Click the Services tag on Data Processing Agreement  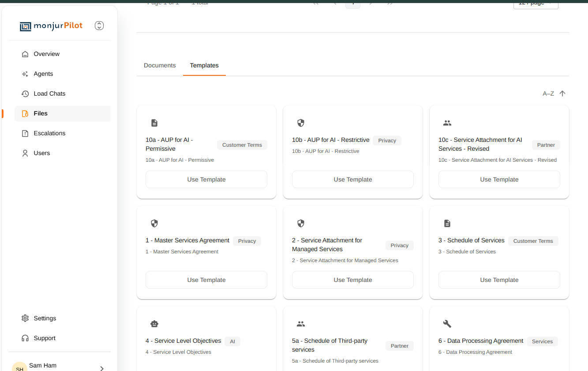[543, 341]
